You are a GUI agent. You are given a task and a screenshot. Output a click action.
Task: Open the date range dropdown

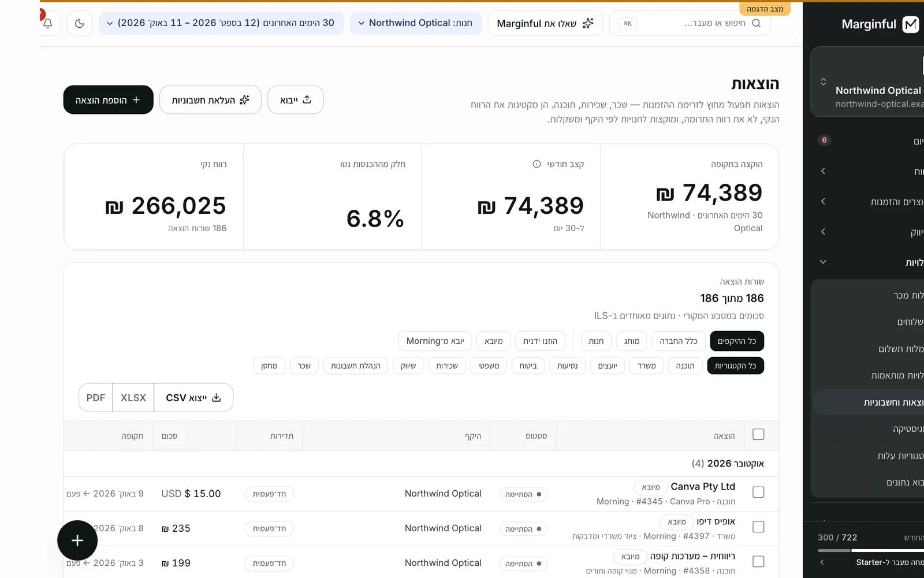pos(221,23)
